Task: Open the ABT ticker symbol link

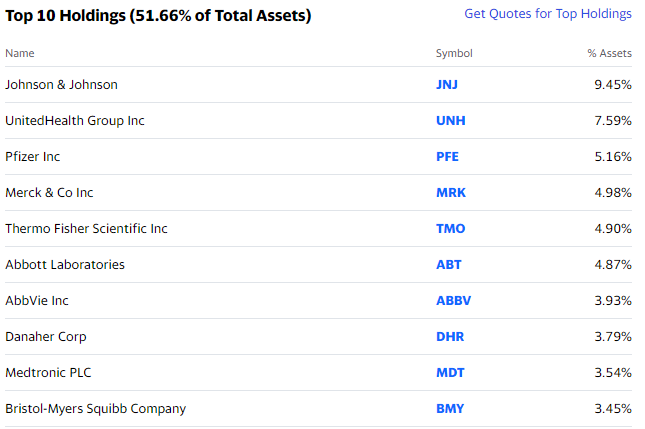Action: point(449,264)
